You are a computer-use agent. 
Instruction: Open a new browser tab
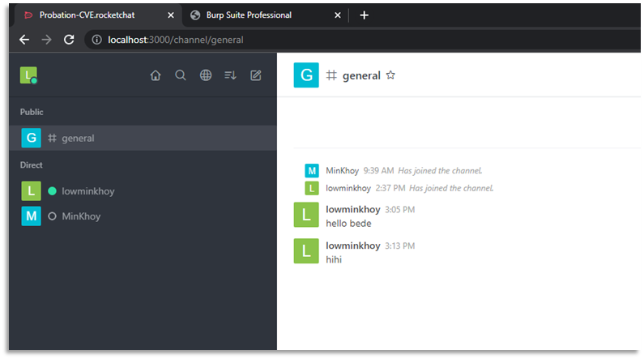coord(364,15)
